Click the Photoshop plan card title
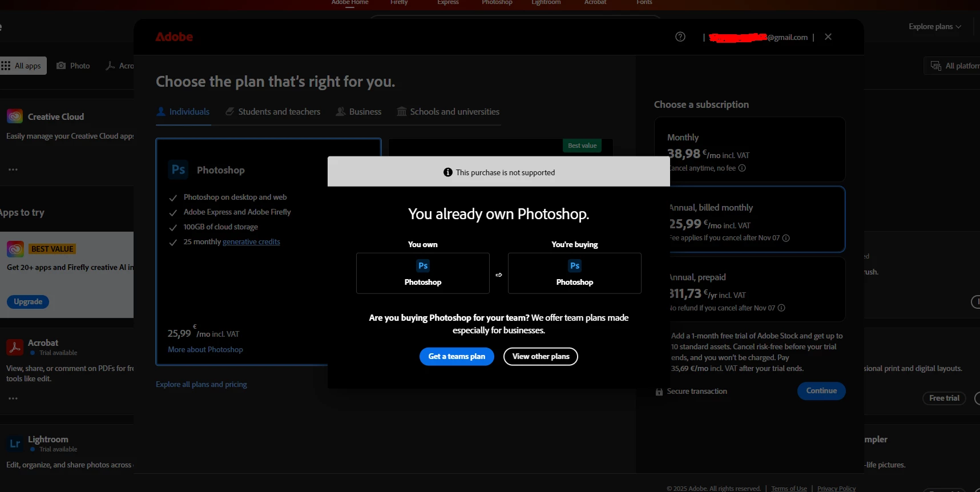This screenshot has height=492, width=980. click(221, 170)
